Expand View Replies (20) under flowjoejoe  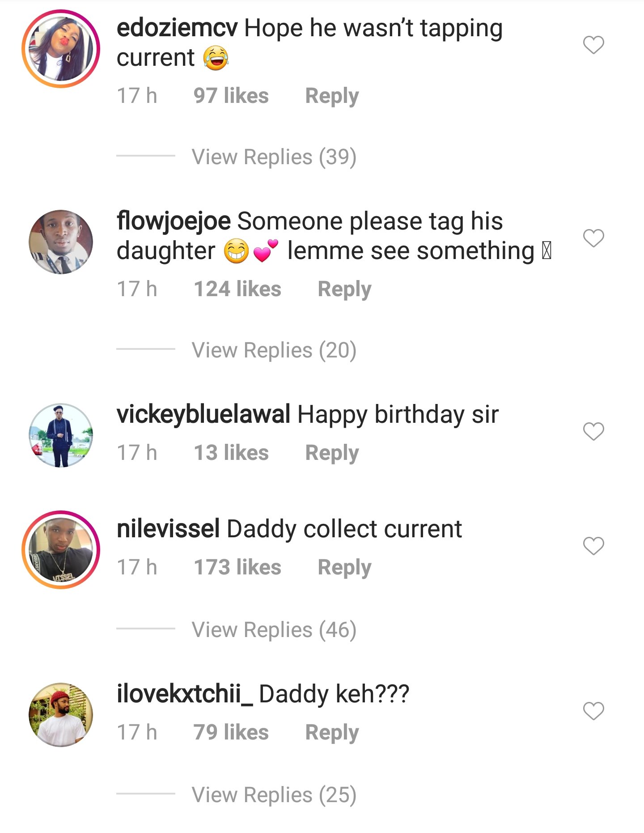pos(274,350)
